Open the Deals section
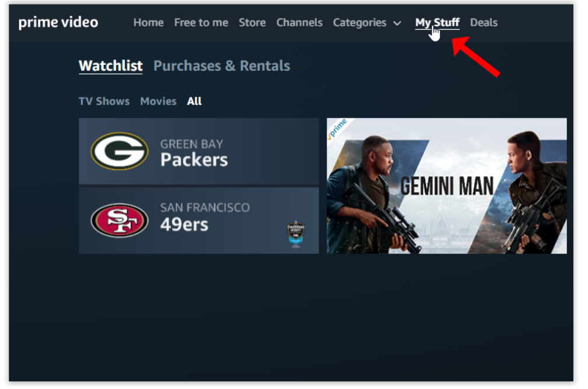The image size is (588, 389). (x=484, y=23)
